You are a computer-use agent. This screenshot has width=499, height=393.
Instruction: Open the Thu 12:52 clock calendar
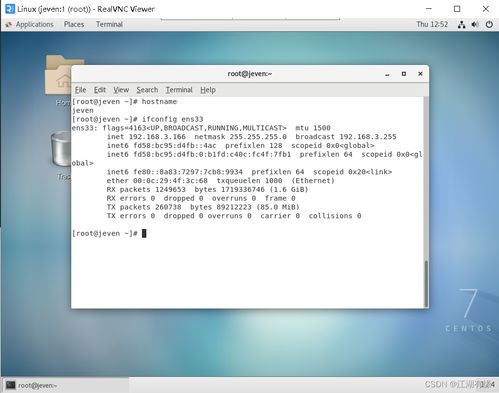click(x=432, y=24)
